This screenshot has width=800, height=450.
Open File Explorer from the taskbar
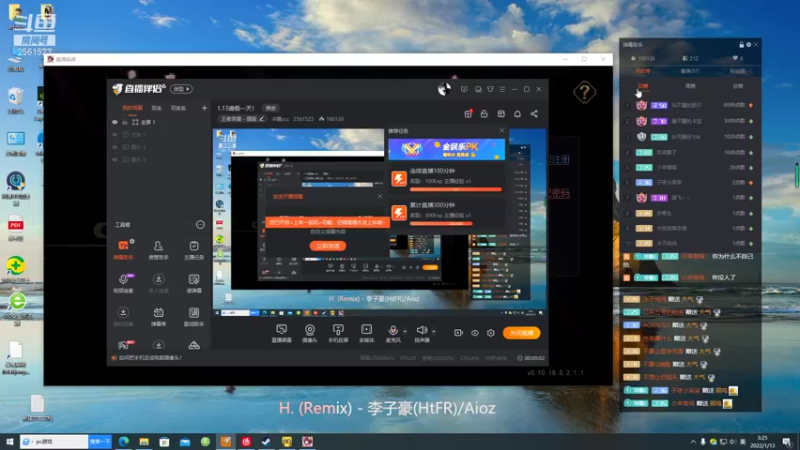[x=144, y=441]
